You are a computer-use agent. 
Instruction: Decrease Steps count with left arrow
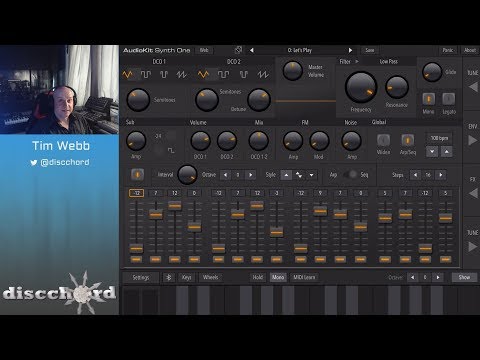click(415, 175)
